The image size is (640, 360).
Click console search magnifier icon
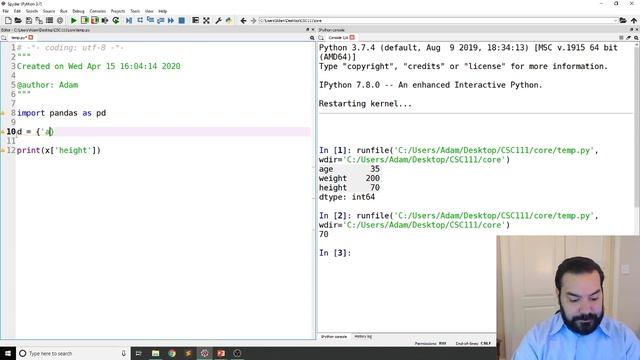click(636, 38)
